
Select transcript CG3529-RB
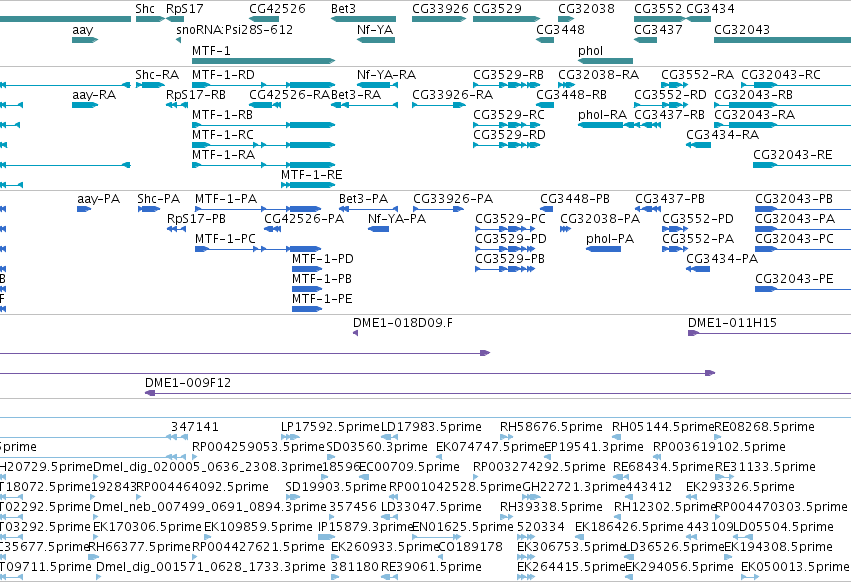click(506, 85)
